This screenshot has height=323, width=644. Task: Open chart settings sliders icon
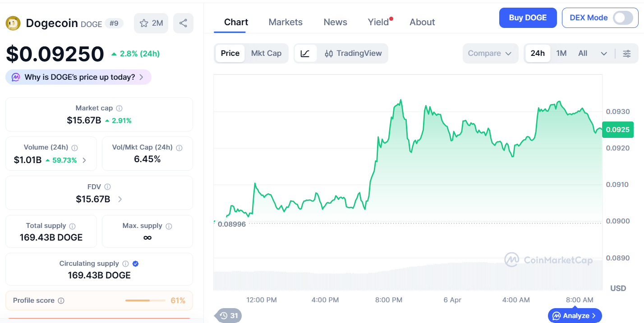[x=627, y=54]
